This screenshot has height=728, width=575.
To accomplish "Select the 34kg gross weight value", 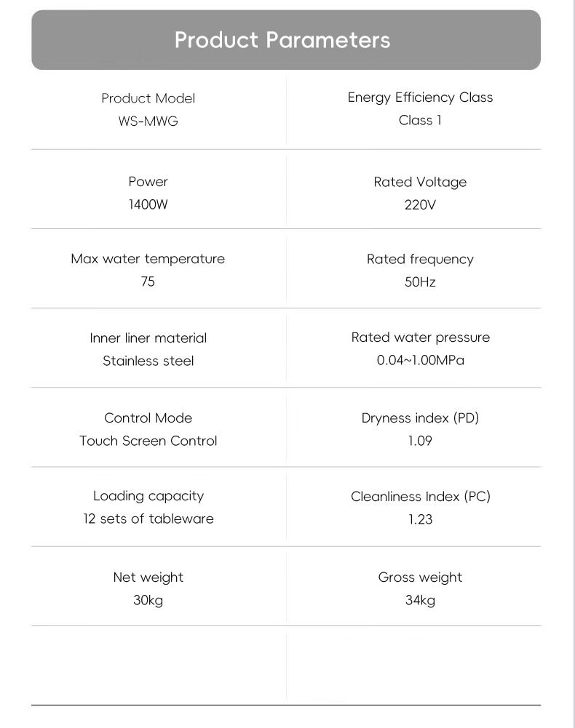I will click(420, 600).
